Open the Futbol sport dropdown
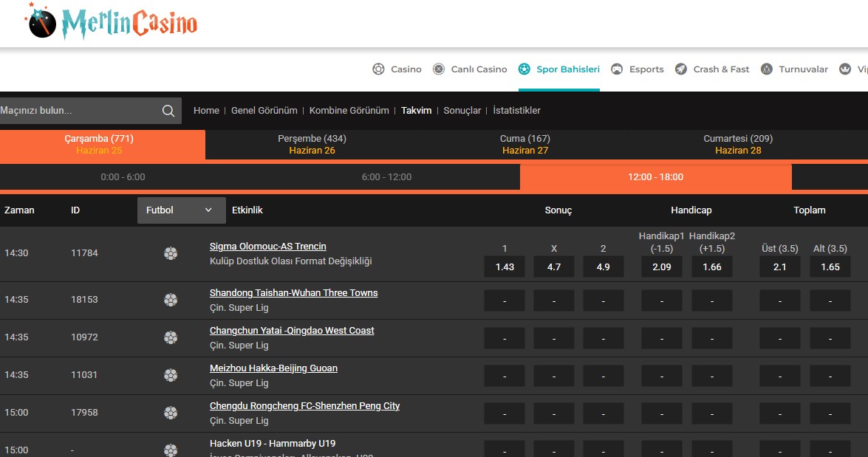 point(180,210)
